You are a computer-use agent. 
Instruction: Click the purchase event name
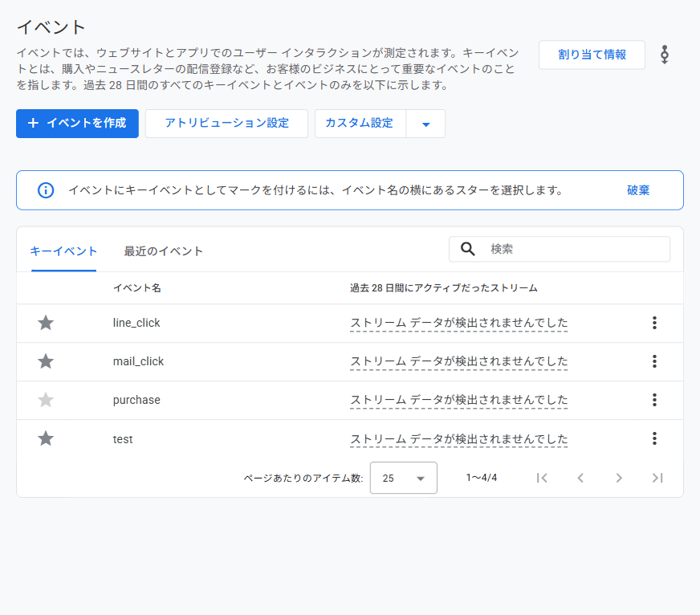(x=136, y=400)
